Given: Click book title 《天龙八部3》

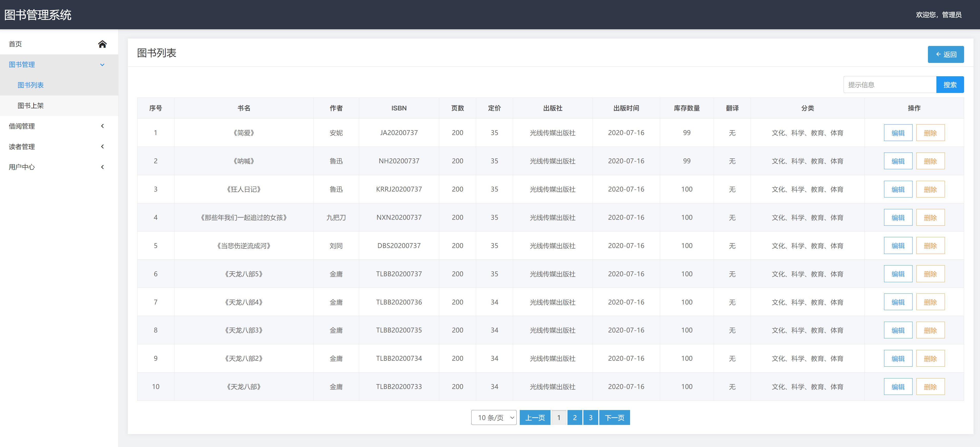Looking at the screenshot, I should [244, 330].
